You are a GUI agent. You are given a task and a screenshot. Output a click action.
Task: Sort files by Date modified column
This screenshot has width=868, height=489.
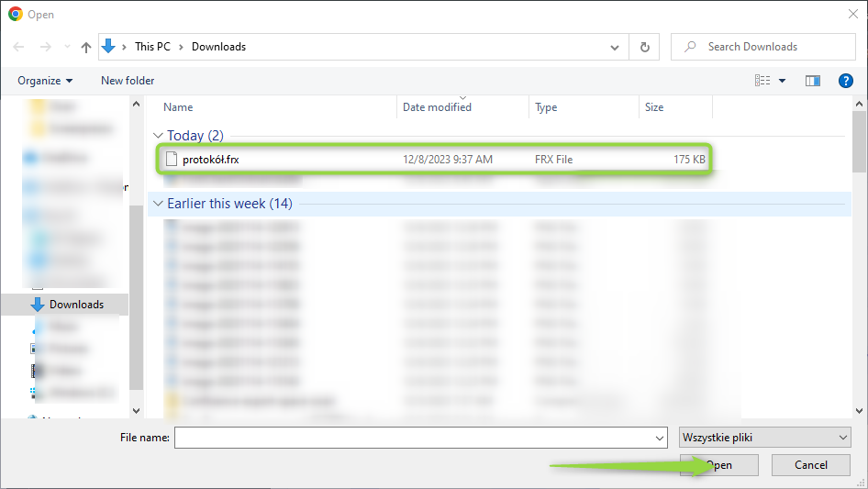coord(437,107)
